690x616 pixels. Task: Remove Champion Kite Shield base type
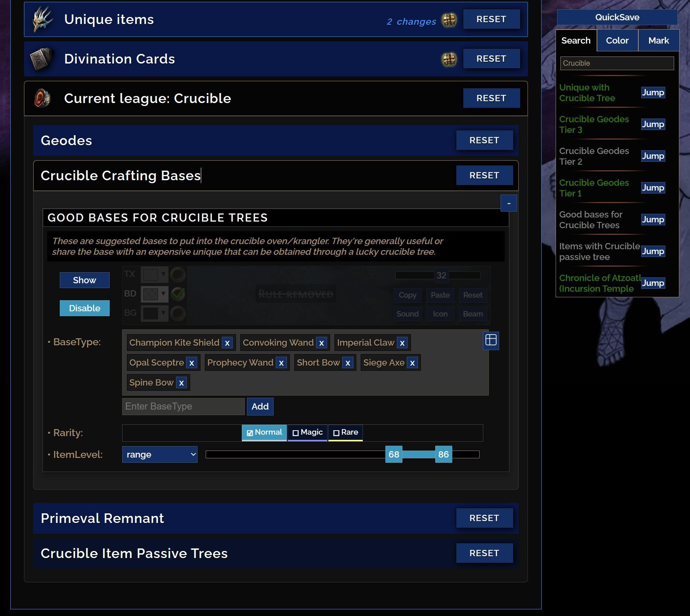[227, 343]
